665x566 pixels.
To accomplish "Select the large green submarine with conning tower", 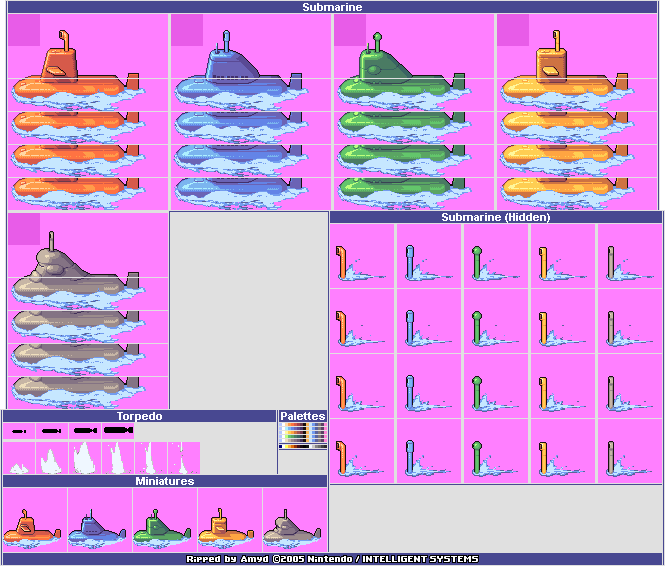I will [404, 70].
